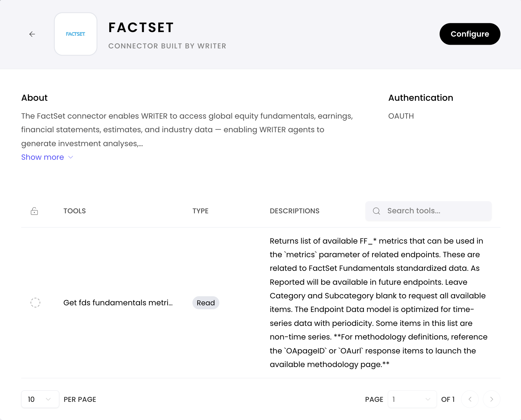521x420 pixels.
Task: Click the back arrow icon
Action: [32, 34]
